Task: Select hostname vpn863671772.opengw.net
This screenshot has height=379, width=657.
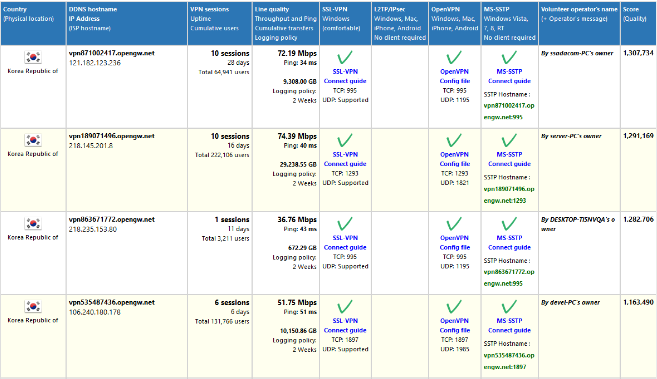Action: coord(111,219)
